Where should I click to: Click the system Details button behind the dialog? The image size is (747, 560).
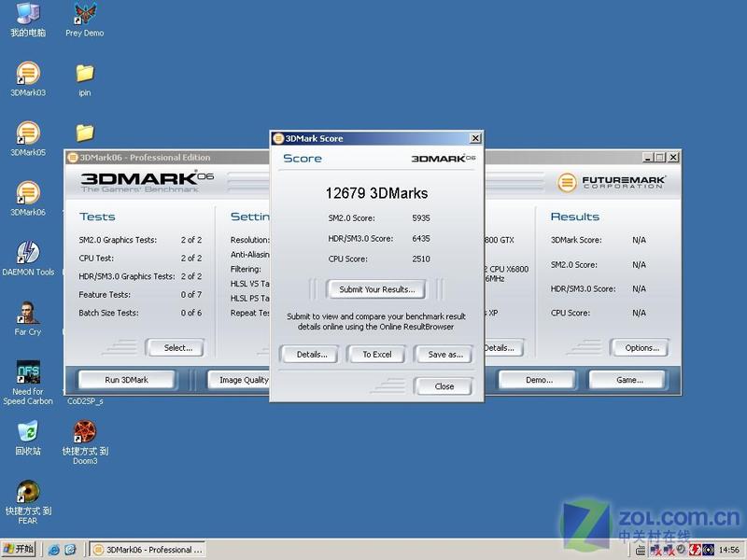click(x=504, y=347)
